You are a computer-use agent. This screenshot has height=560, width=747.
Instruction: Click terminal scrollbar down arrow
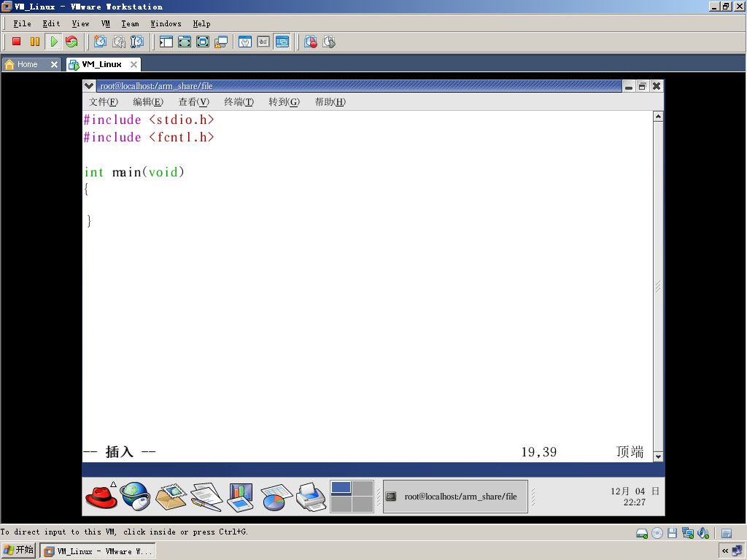coord(658,456)
